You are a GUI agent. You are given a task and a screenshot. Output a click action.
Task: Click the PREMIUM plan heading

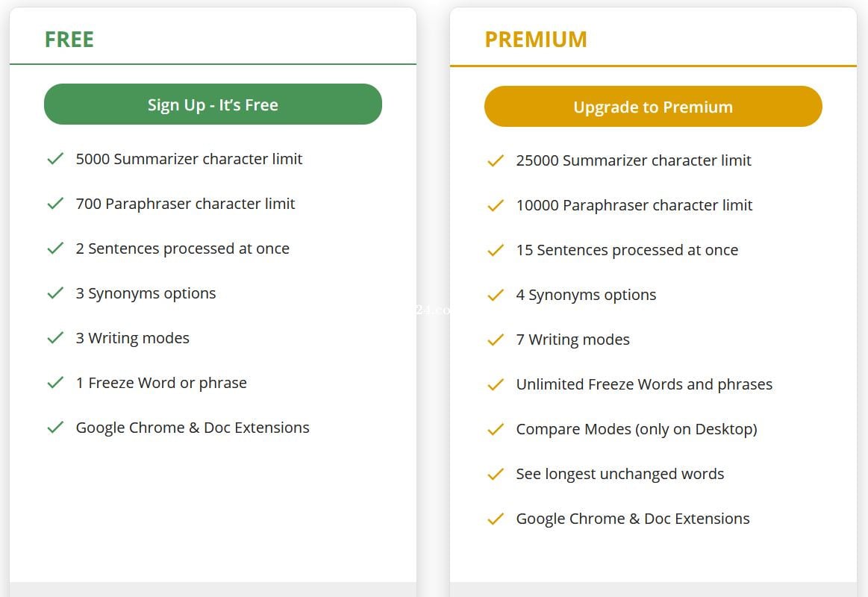click(536, 39)
